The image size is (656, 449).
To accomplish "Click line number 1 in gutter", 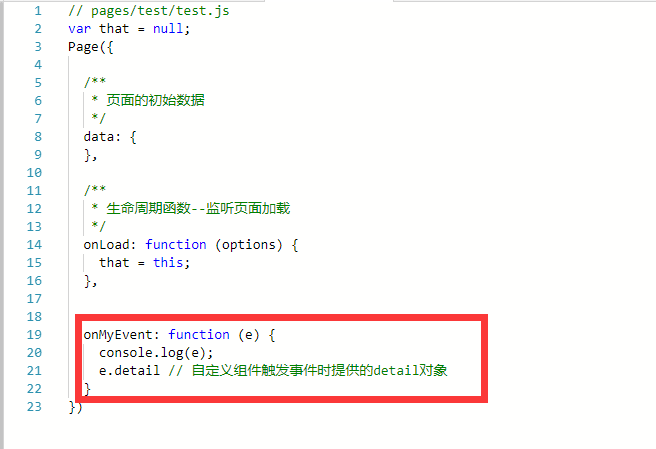I will point(38,11).
